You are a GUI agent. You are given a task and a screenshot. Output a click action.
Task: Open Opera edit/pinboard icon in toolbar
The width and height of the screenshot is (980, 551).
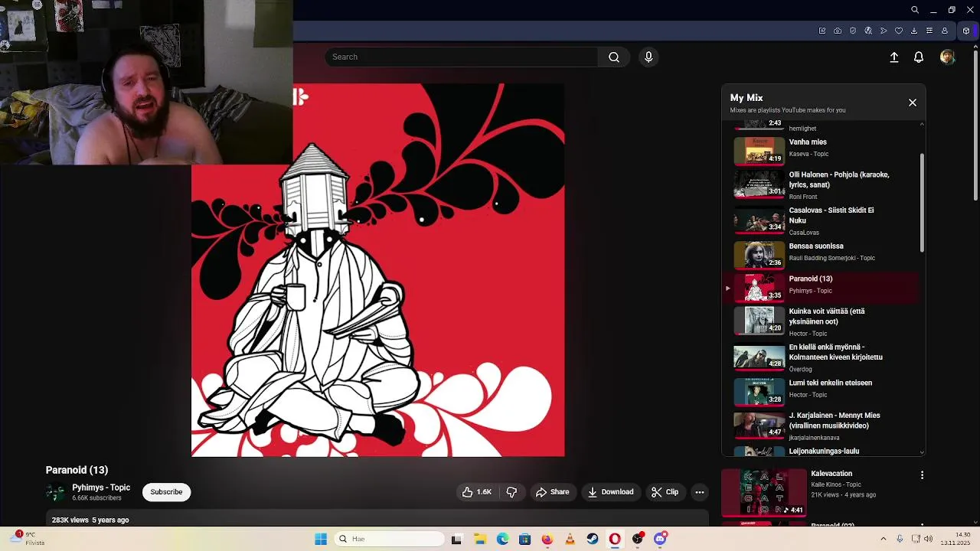pyautogui.click(x=822, y=31)
